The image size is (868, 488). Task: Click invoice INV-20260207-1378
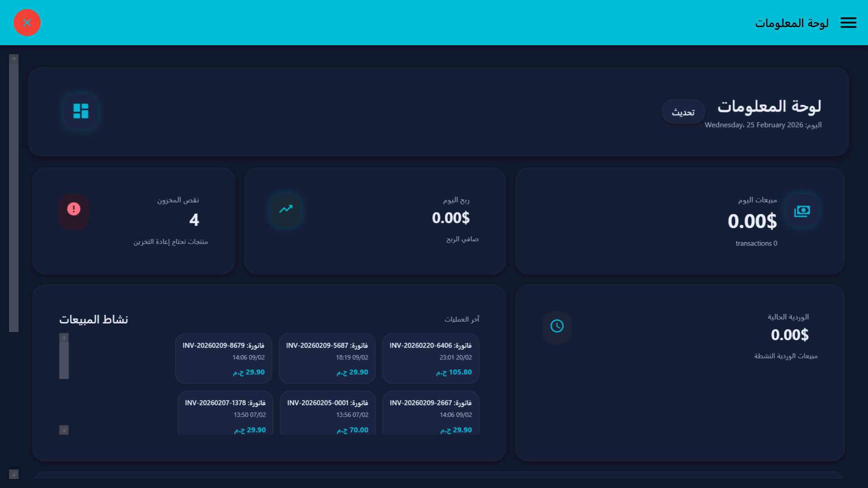225,416
